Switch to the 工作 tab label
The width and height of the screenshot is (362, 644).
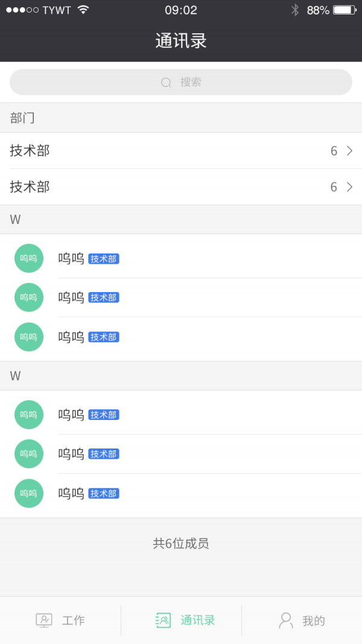coord(74,620)
